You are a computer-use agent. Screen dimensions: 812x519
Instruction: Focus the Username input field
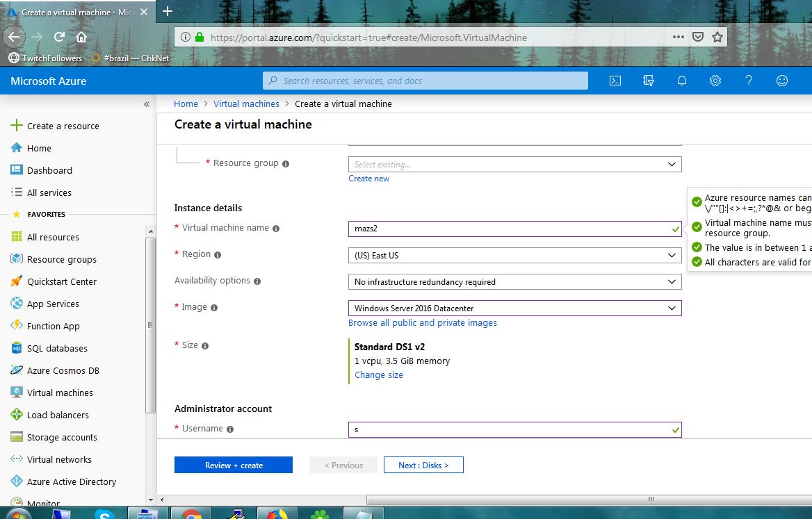click(x=514, y=429)
